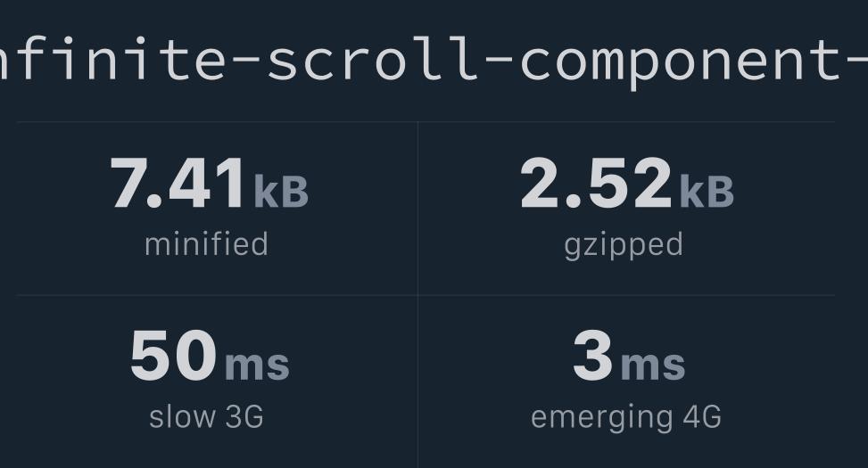The height and width of the screenshot is (468, 868).
Task: Click the ms unit beside 3
Action: coord(653,365)
